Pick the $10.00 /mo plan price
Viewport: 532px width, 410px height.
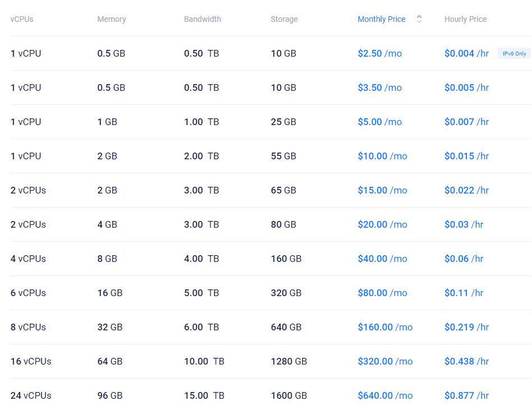[382, 156]
